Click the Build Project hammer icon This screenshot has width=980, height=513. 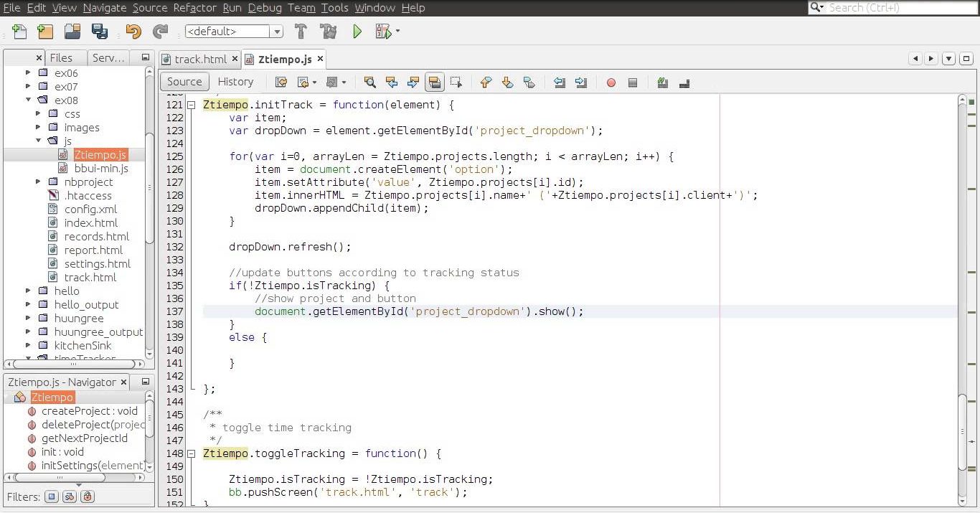coord(301,32)
